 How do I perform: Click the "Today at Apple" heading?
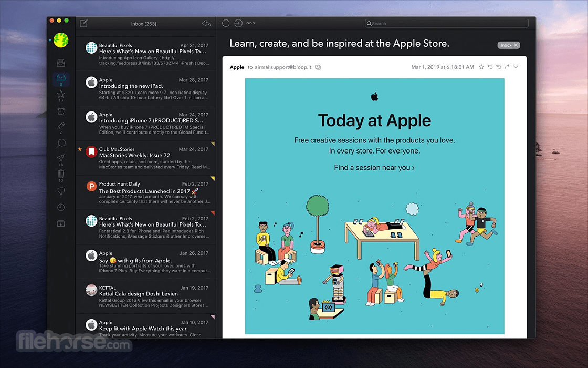(x=375, y=120)
